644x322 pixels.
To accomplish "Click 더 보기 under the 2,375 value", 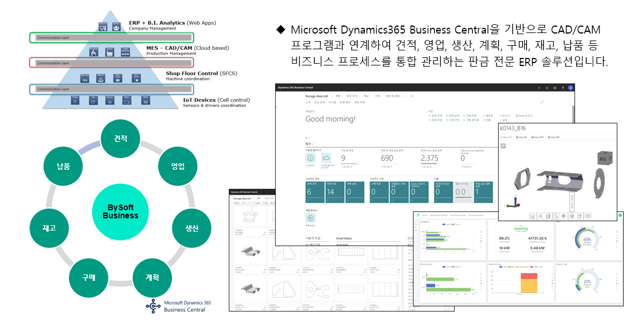I will (x=426, y=167).
